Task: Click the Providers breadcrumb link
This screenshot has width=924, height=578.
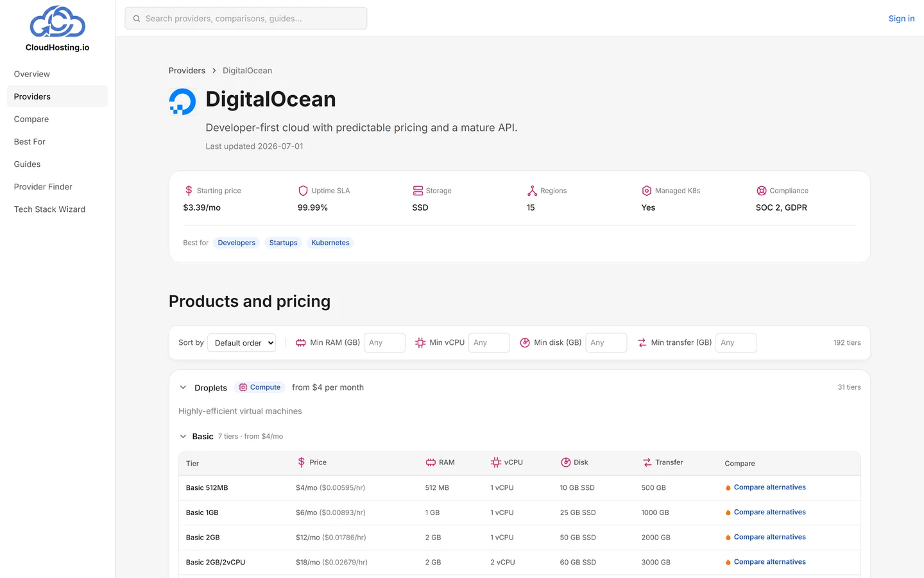Action: click(x=187, y=71)
